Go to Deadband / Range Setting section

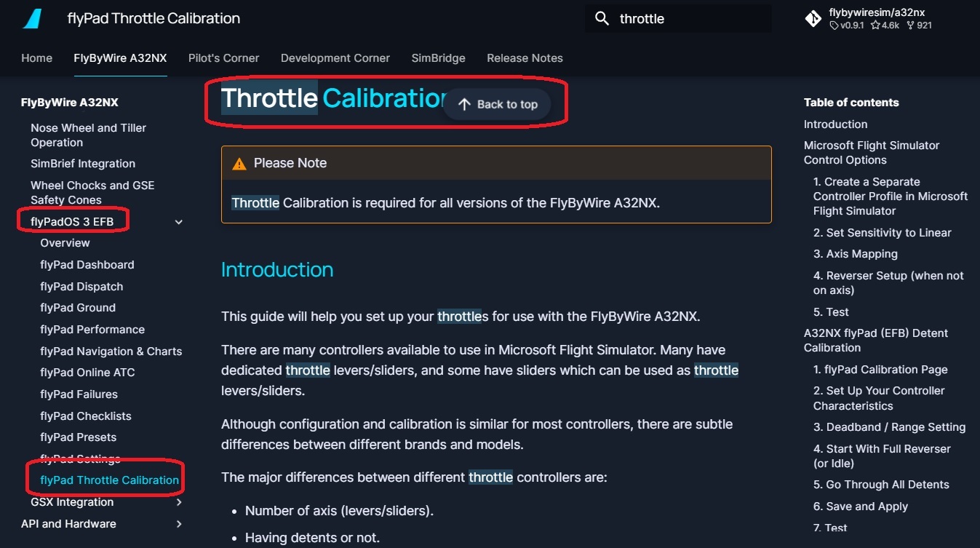tap(889, 427)
